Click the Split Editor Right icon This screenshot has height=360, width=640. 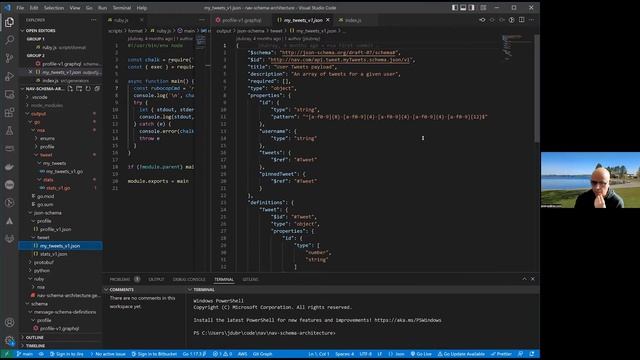point(522,20)
